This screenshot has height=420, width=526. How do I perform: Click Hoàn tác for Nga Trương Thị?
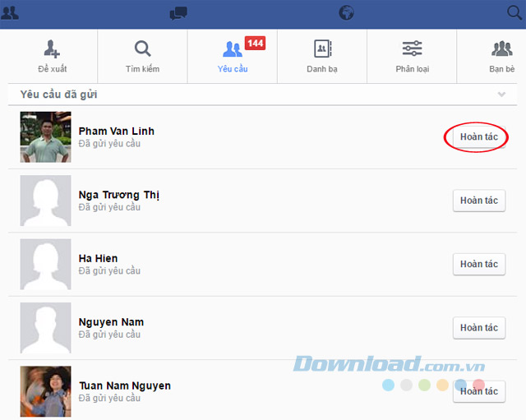[x=479, y=201]
